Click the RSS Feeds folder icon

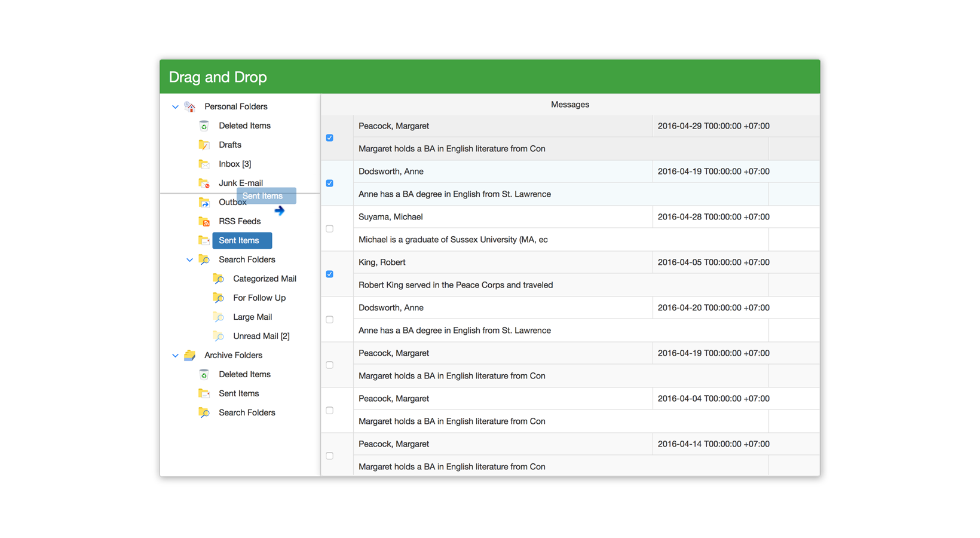(x=204, y=221)
